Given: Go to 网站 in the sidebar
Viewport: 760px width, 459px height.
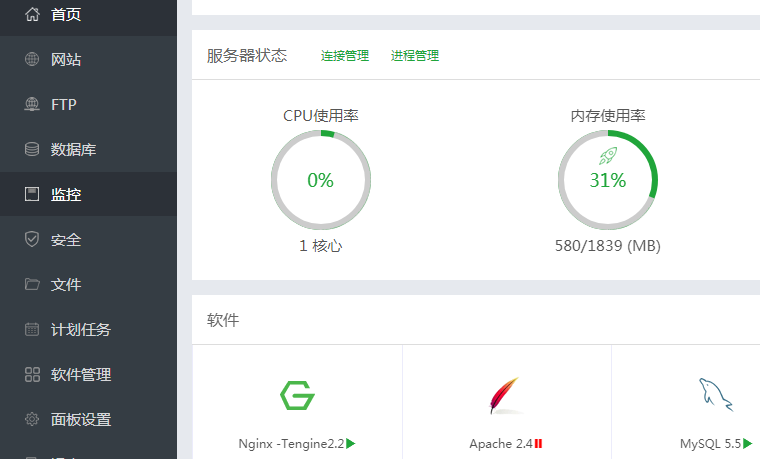Looking at the screenshot, I should [88, 59].
